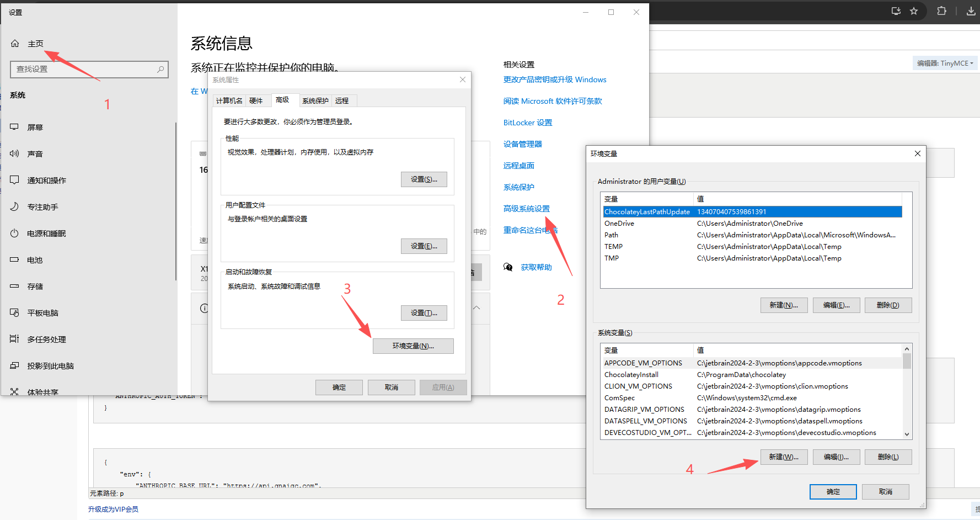Click 取消 in System Properties dialog
This screenshot has height=520, width=980.
(x=392, y=388)
